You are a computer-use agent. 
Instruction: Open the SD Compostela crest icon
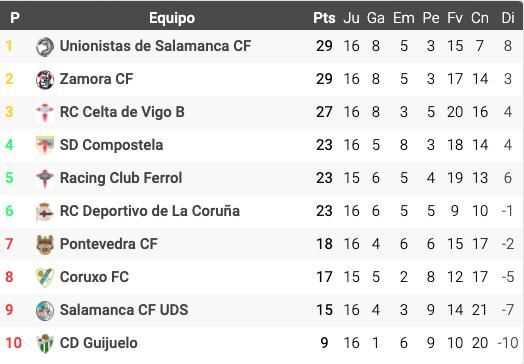click(x=45, y=145)
